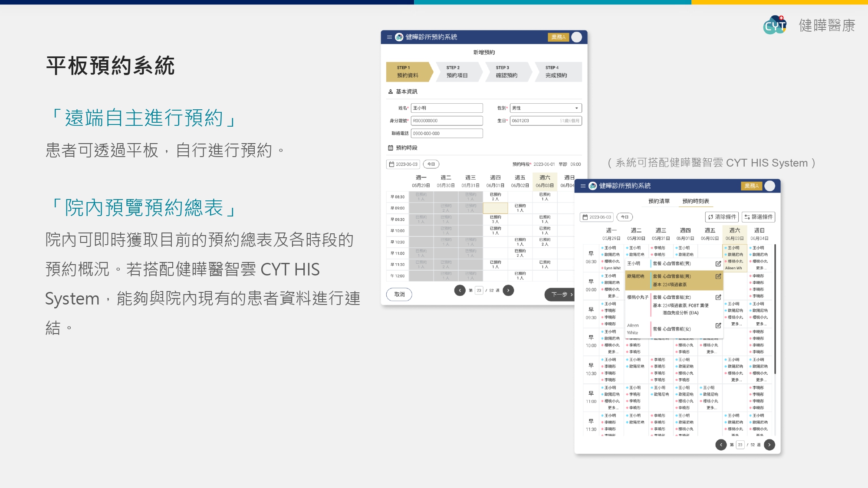
Task: Click the 聯絡電話 input field
Action: (x=447, y=133)
